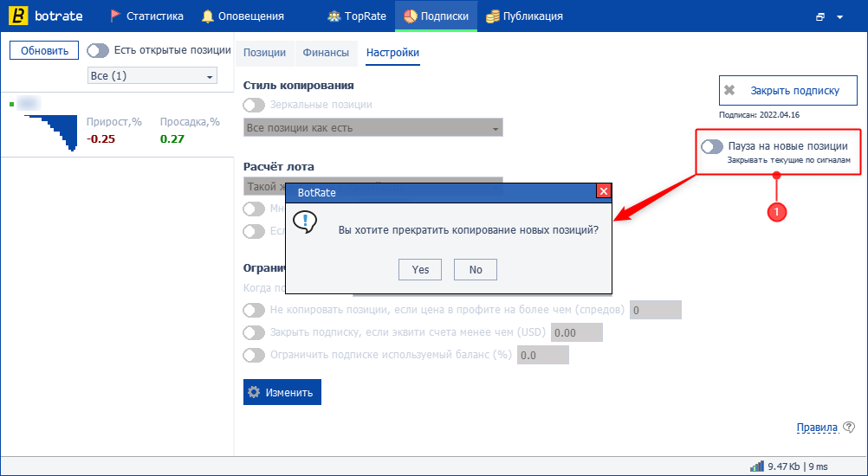The width and height of the screenshot is (868, 476).
Task: Click the Подписки pie chart icon
Action: tap(410, 16)
